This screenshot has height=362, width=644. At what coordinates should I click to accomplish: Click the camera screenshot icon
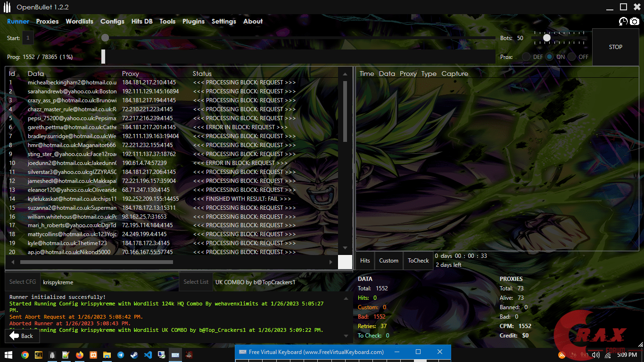635,21
